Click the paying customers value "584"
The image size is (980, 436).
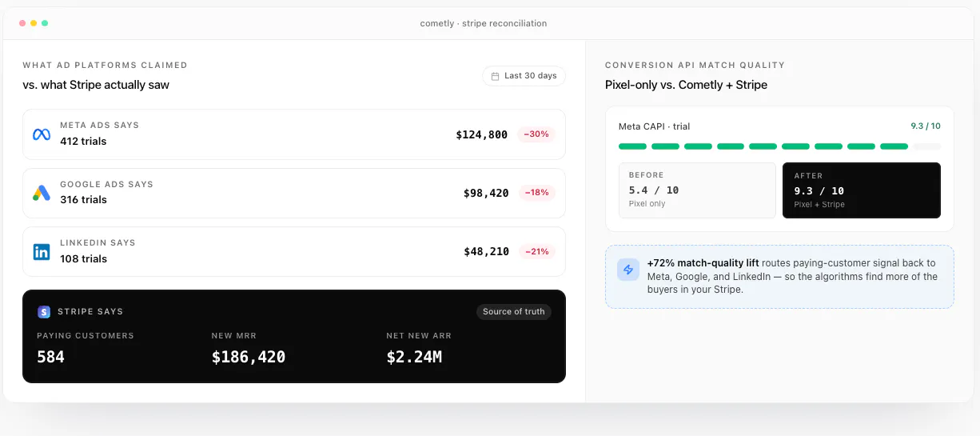pyautogui.click(x=50, y=357)
